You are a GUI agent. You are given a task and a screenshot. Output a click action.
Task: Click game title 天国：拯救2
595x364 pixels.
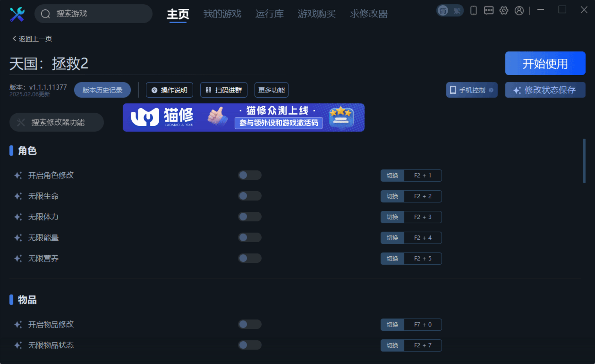pyautogui.click(x=49, y=64)
